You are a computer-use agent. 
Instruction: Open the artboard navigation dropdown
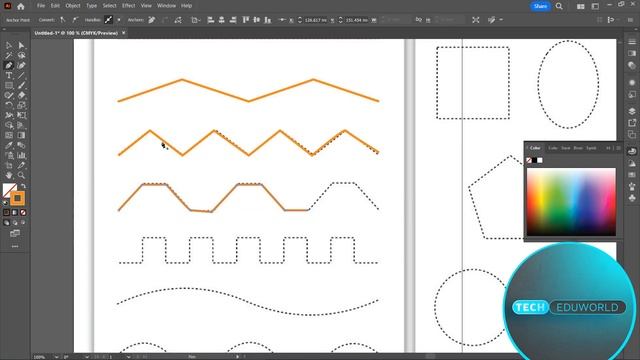coord(128,357)
